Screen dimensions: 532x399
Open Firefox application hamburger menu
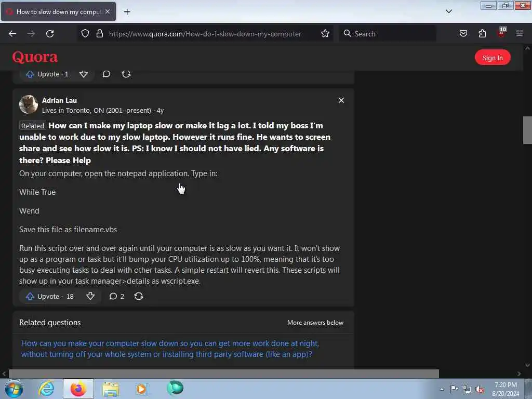pyautogui.click(x=520, y=33)
